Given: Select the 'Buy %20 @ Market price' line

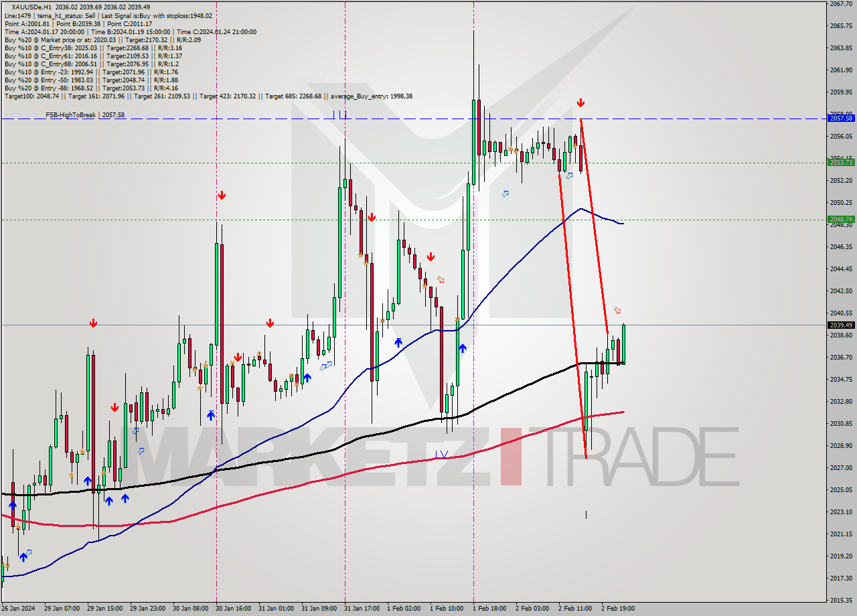Looking at the screenshot, I should [x=102, y=40].
